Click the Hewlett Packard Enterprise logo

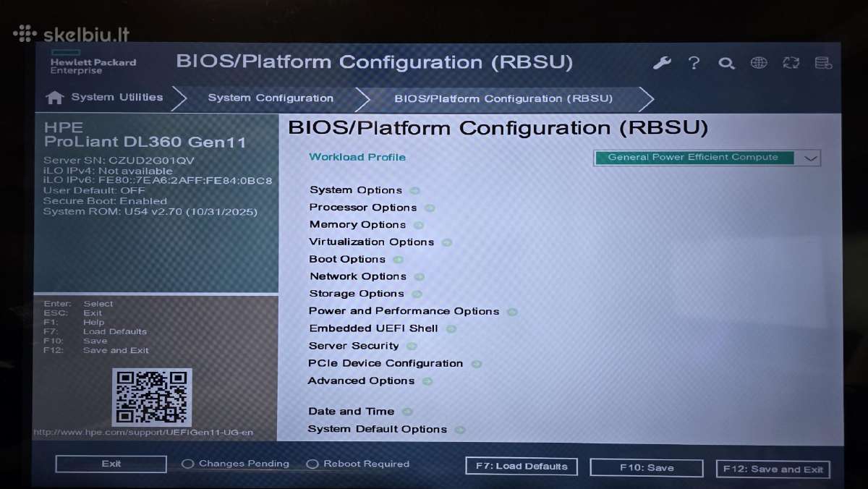[93, 61]
